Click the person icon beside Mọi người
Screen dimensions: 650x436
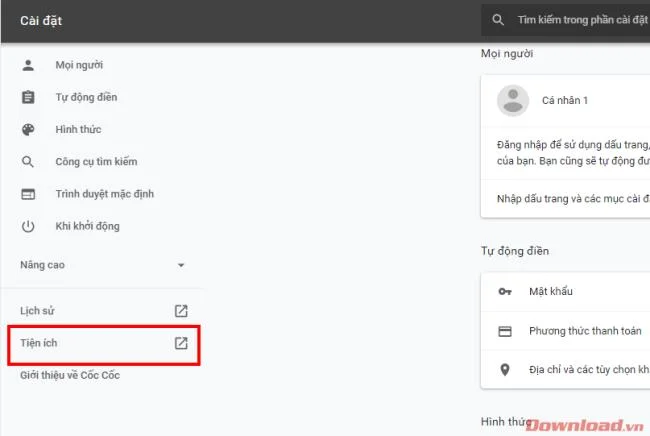(28, 65)
